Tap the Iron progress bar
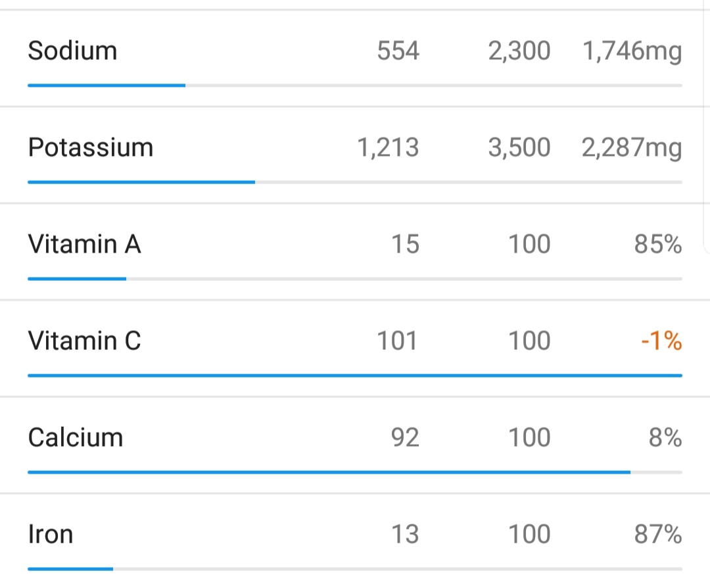This screenshot has width=710, height=588. click(354, 569)
